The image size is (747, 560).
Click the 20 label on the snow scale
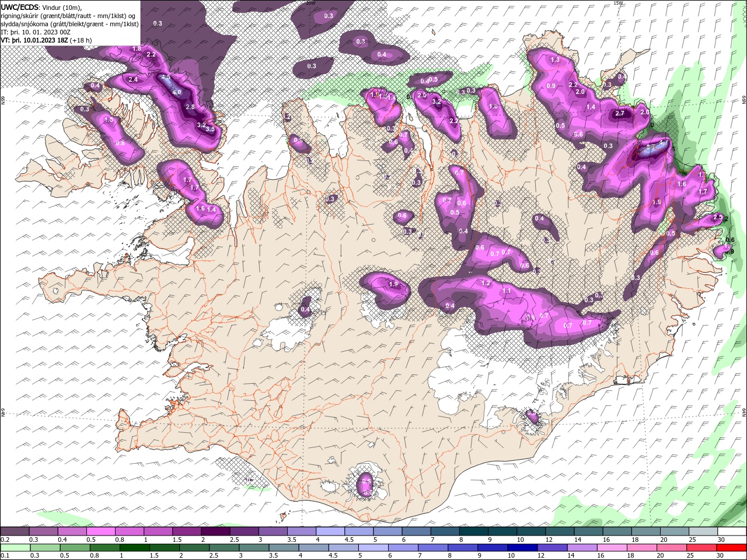(663, 540)
